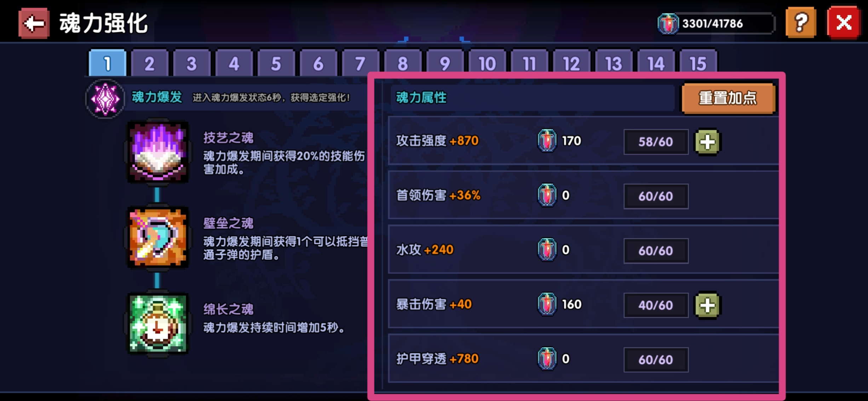Click the back arrow icon
This screenshot has width=868, height=401.
[x=34, y=23]
